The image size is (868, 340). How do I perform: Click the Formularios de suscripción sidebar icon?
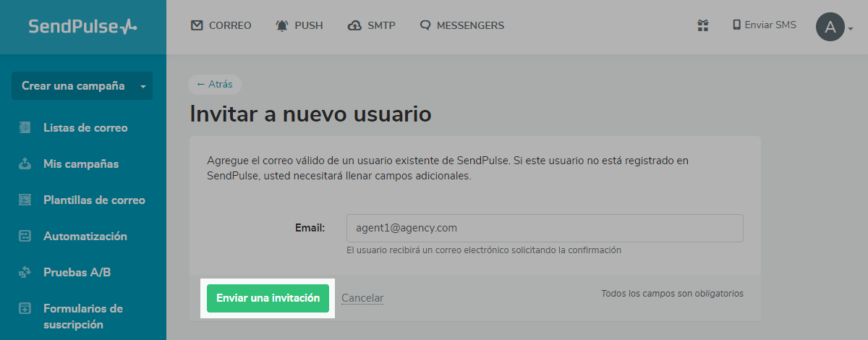[x=25, y=308]
